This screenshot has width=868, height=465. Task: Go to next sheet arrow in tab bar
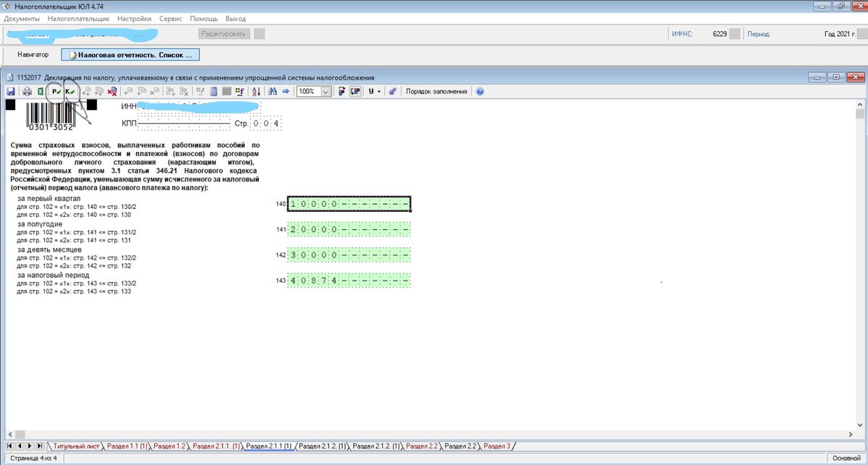pos(30,445)
